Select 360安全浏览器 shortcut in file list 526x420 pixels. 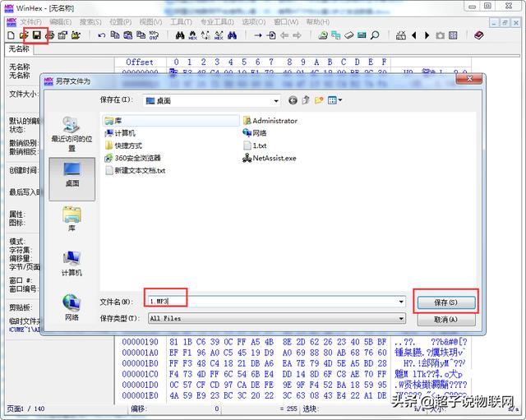pyautogui.click(x=133, y=158)
